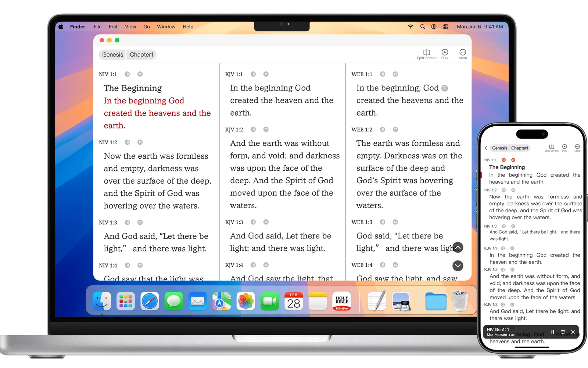Image resolution: width=588 pixels, height=368 pixels.
Task: Toggle the red audio icon for iPhone NIV 1:1
Action: point(504,160)
